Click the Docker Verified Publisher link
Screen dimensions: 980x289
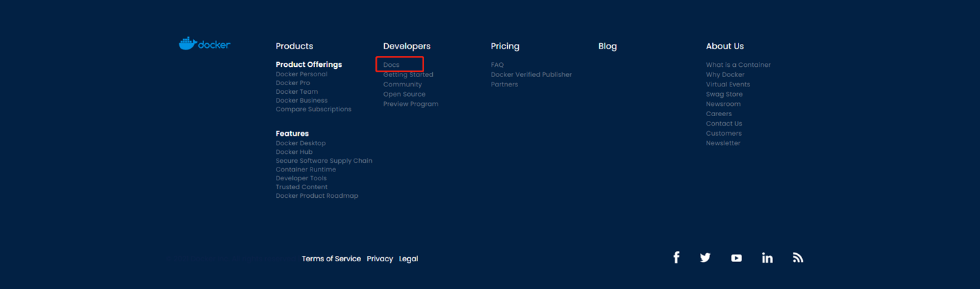(531, 75)
